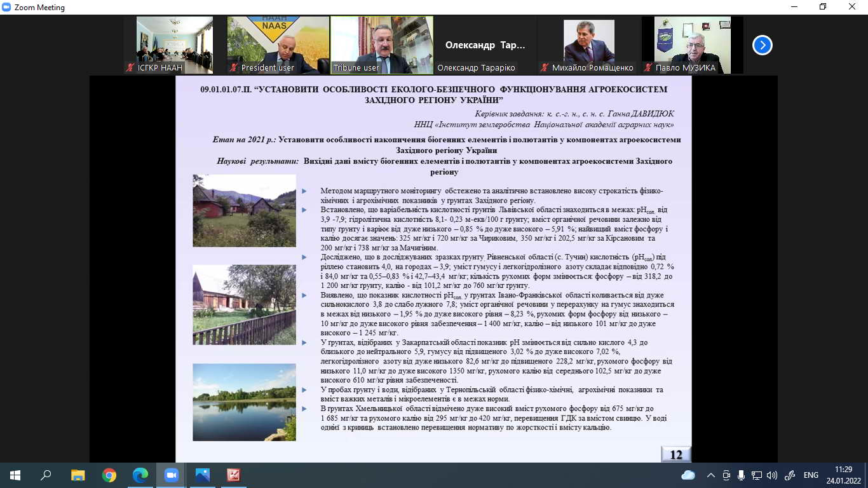Open the Photos app in the taskbar
The image size is (868, 488).
202,475
